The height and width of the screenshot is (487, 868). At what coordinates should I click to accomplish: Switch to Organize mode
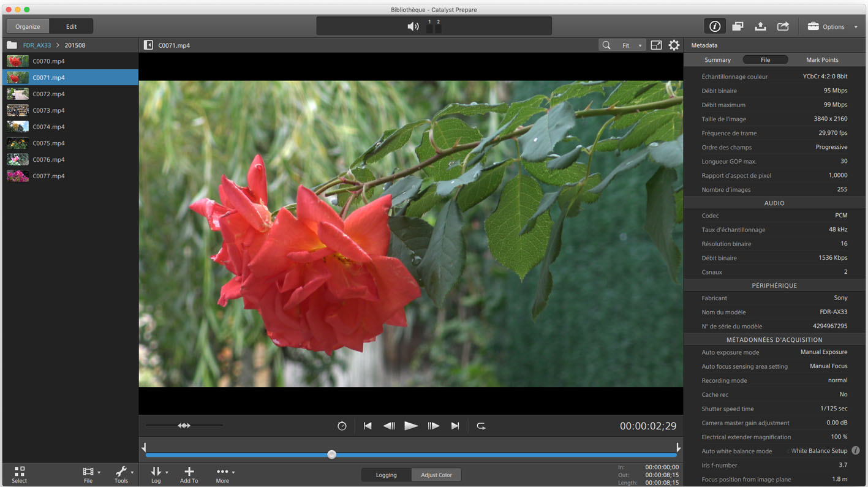28,26
